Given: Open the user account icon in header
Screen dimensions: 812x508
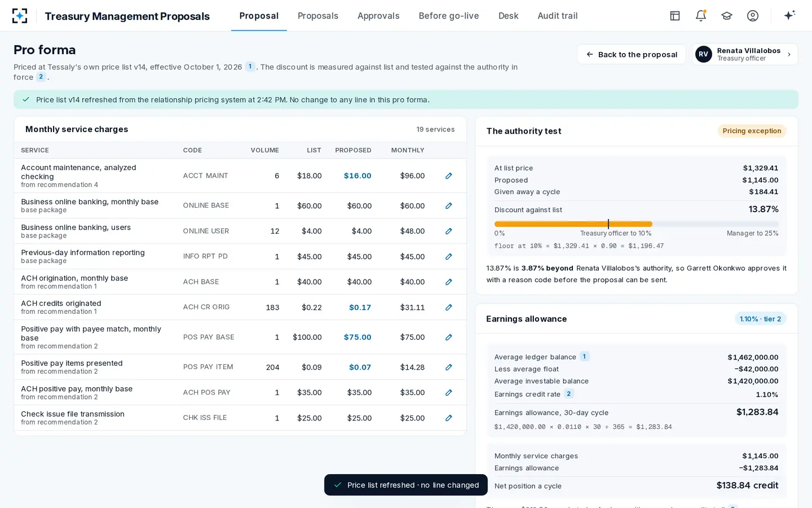Looking at the screenshot, I should pyautogui.click(x=753, y=16).
